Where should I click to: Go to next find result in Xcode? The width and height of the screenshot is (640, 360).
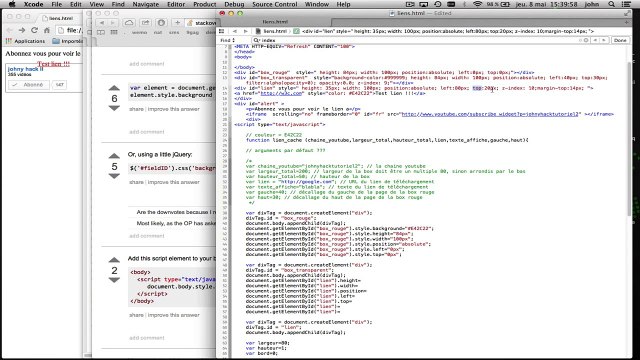604,40
